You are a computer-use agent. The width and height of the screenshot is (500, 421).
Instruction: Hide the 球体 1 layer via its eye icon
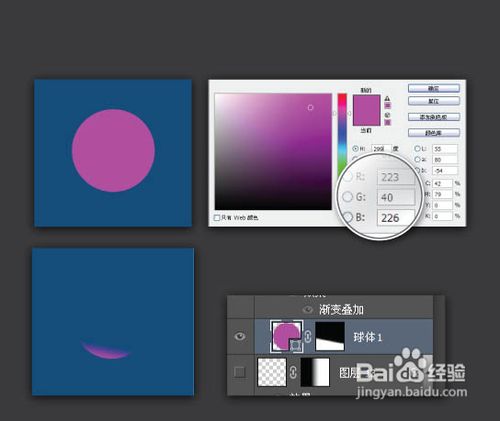240,336
